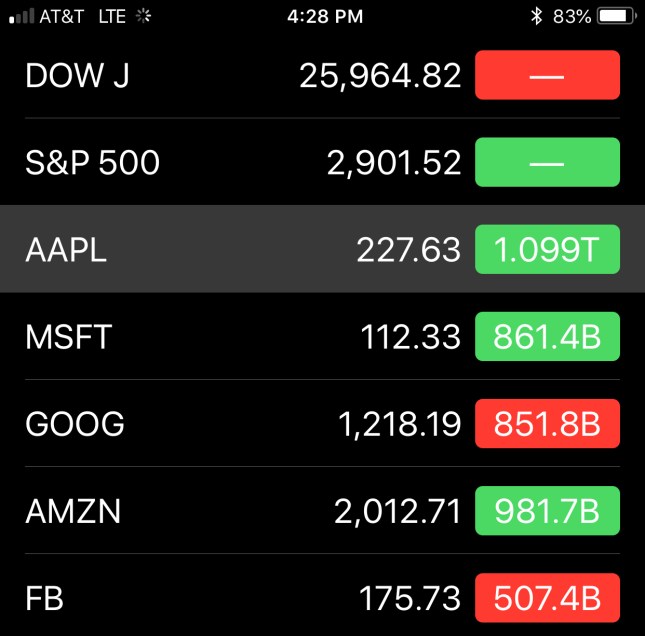Tap the network activity spinner
Screen dimensions: 645x636
[x=143, y=16]
